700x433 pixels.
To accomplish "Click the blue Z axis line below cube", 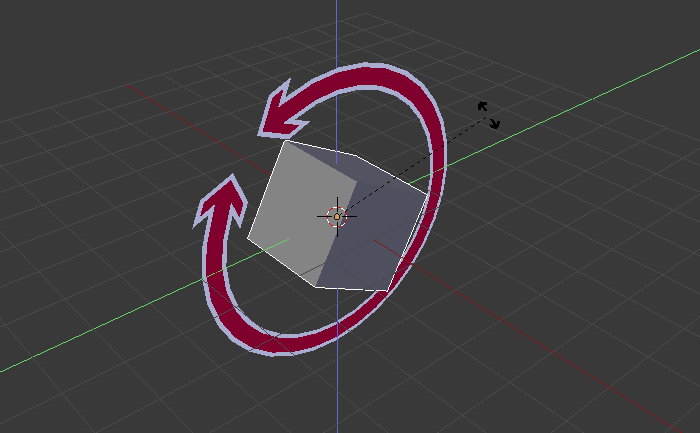I will (x=337, y=390).
